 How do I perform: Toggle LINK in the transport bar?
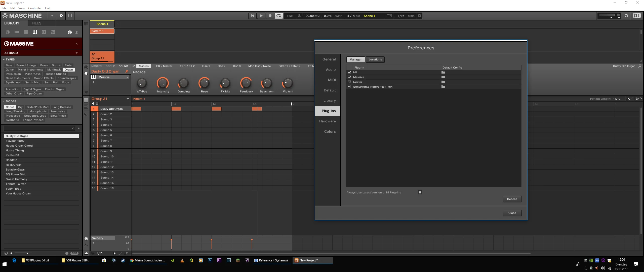290,16
